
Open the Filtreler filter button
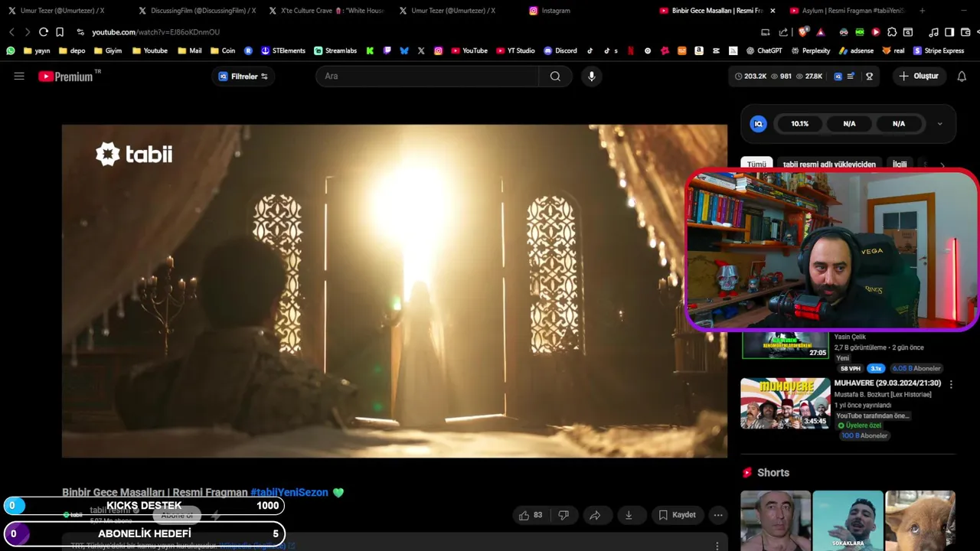tap(243, 77)
